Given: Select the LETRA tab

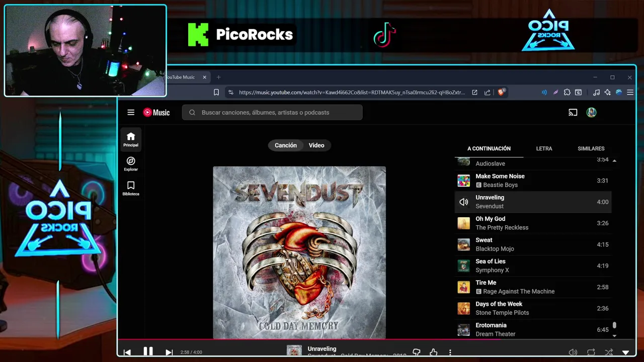Looking at the screenshot, I should 544,149.
